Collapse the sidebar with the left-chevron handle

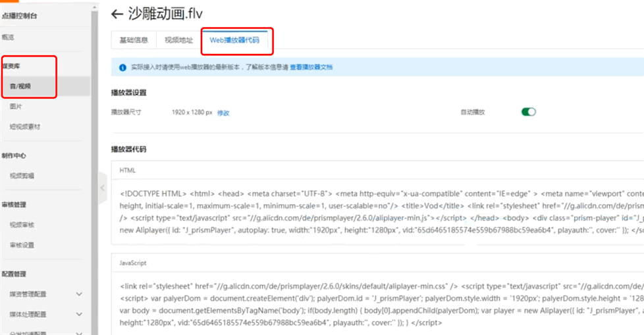[x=102, y=188]
